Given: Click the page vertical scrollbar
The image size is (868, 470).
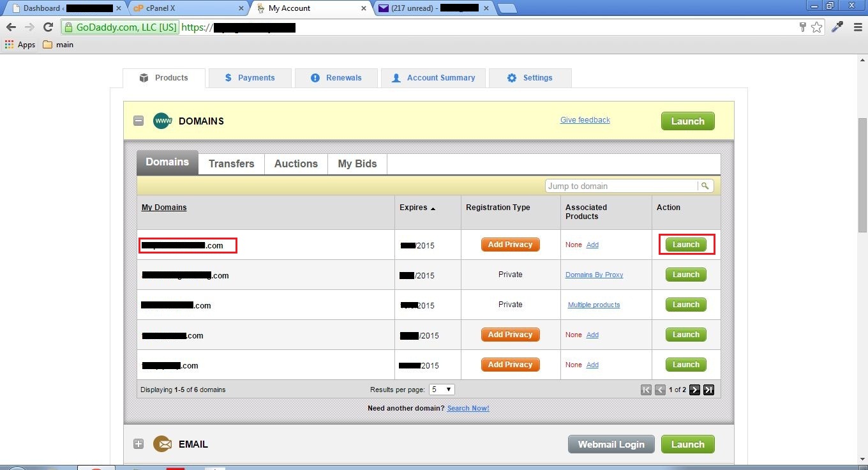Looking at the screenshot, I should click(862, 175).
